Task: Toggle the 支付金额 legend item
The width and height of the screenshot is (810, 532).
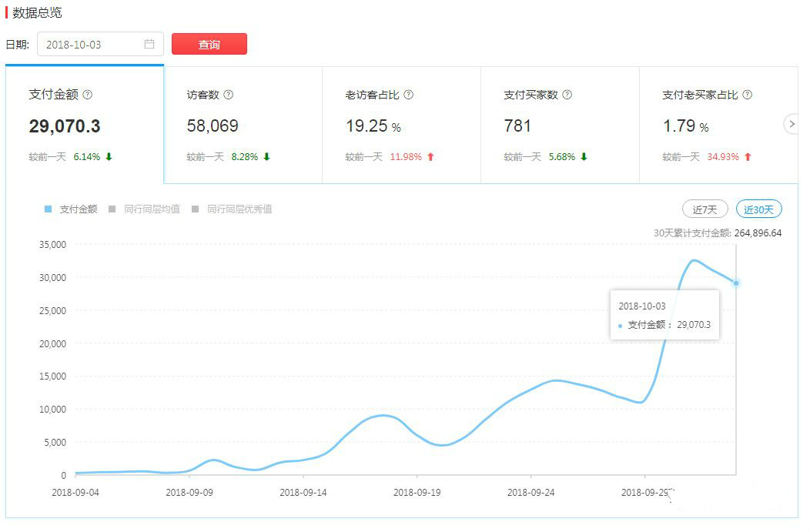Action: pyautogui.click(x=68, y=209)
